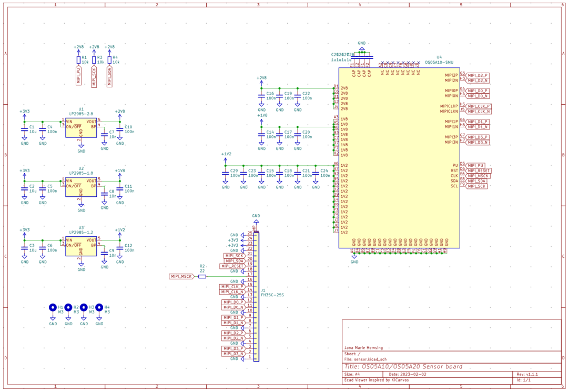This screenshot has height=392, width=568.
Task: Click resistor R3 10k symbol
Action: pos(94,60)
